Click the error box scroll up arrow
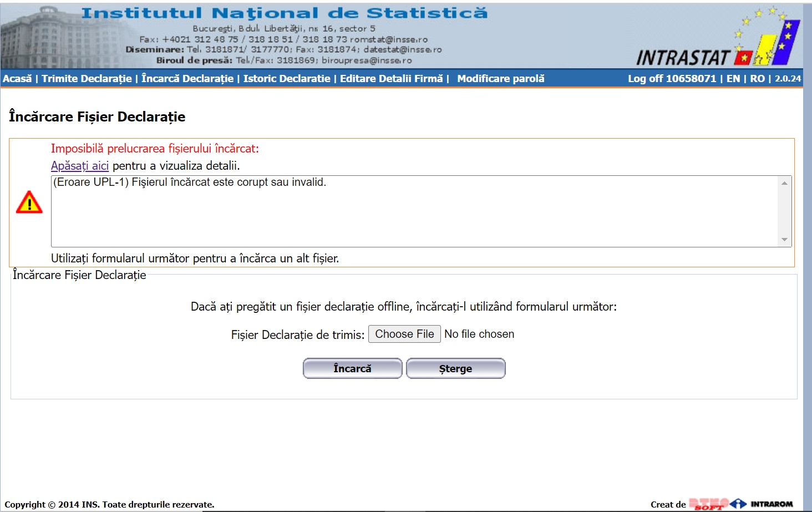 click(x=784, y=183)
